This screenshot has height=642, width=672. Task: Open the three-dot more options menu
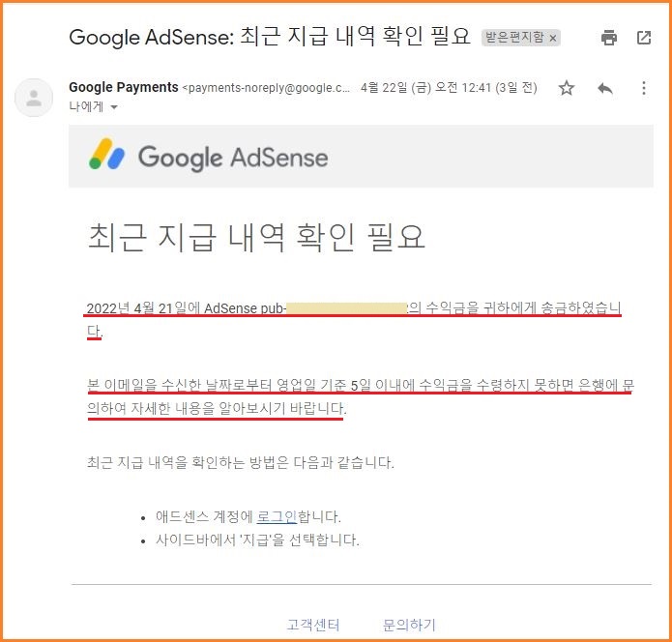(644, 88)
